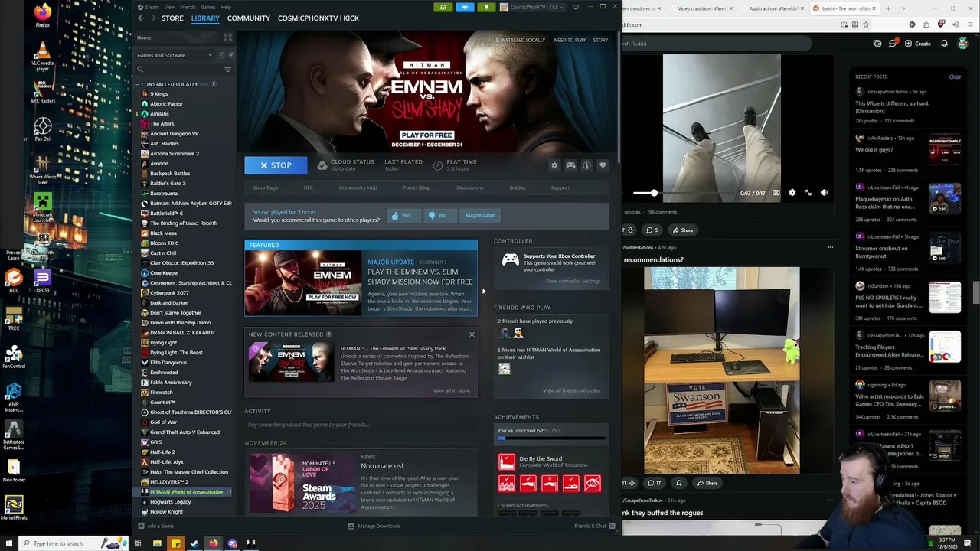Open the Games menu in Steam
980x551 pixels.
coord(208,7)
